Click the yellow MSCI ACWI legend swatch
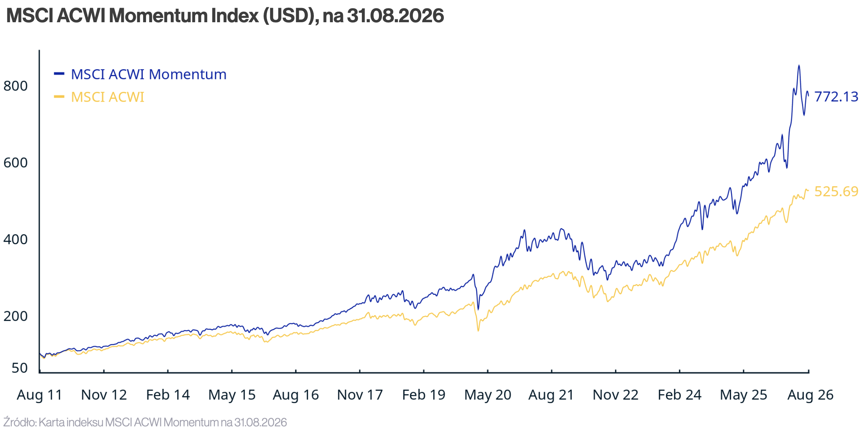This screenshot has width=868, height=430. (x=59, y=97)
